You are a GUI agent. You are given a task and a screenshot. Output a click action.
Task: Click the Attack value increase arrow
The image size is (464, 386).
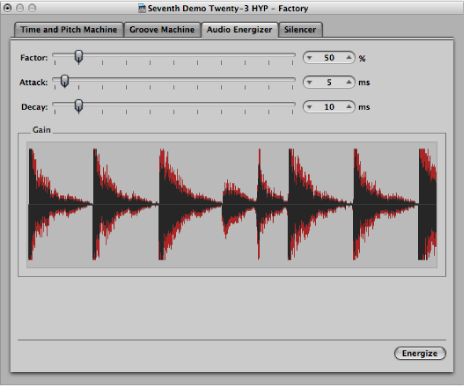click(x=349, y=82)
